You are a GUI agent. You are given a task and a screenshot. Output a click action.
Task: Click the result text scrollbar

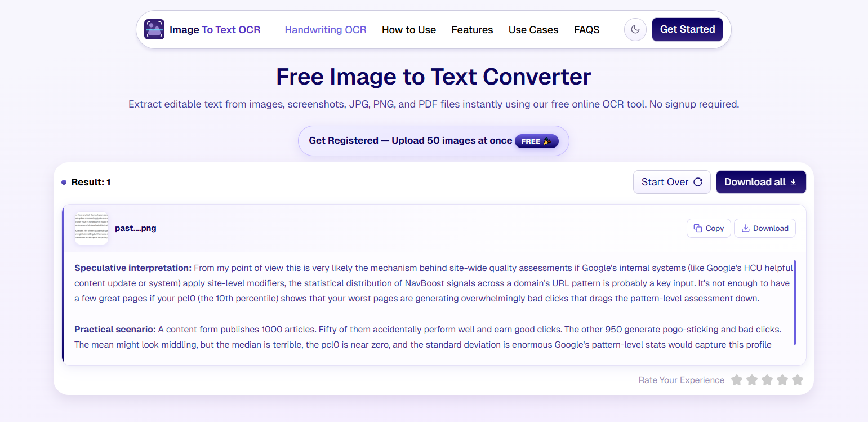[795, 302]
